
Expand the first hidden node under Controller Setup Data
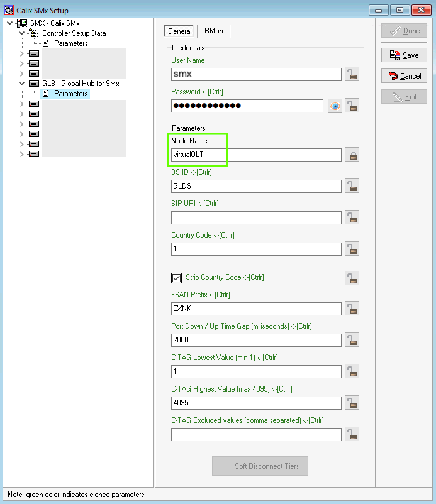[x=21, y=53]
